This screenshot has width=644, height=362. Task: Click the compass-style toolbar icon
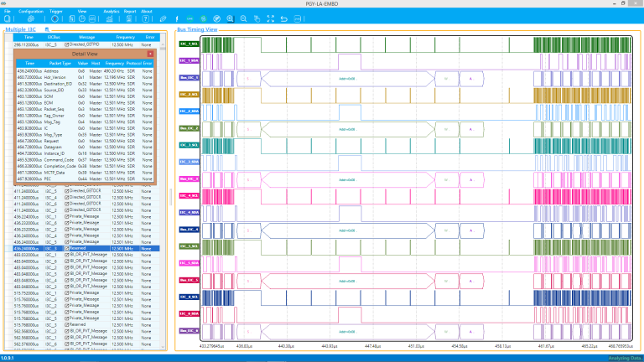(x=217, y=19)
